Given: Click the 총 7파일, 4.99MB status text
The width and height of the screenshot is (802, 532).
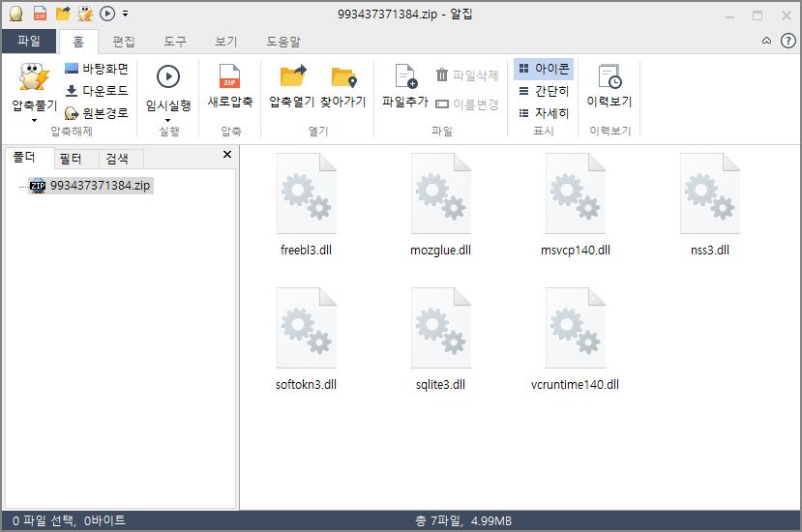Looking at the screenshot, I should tap(463, 520).
